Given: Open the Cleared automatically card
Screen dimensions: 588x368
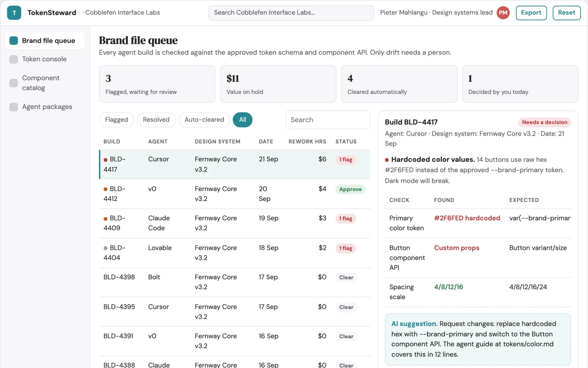Looking at the screenshot, I should click(x=399, y=84).
